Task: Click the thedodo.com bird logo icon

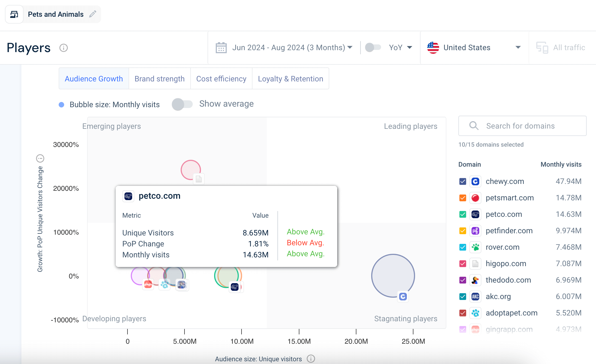Action: pos(475,280)
